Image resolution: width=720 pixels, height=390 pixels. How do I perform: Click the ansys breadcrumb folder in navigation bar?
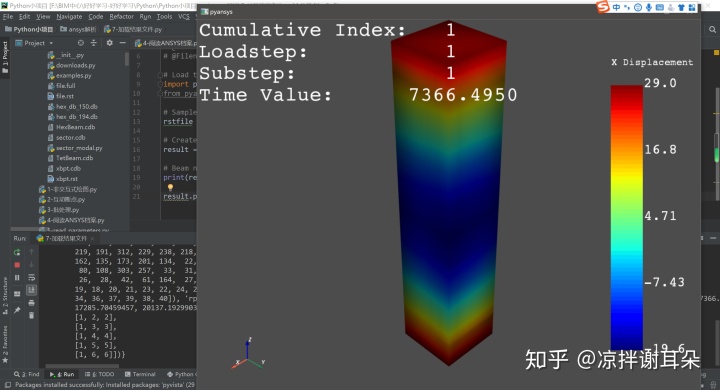[79, 29]
